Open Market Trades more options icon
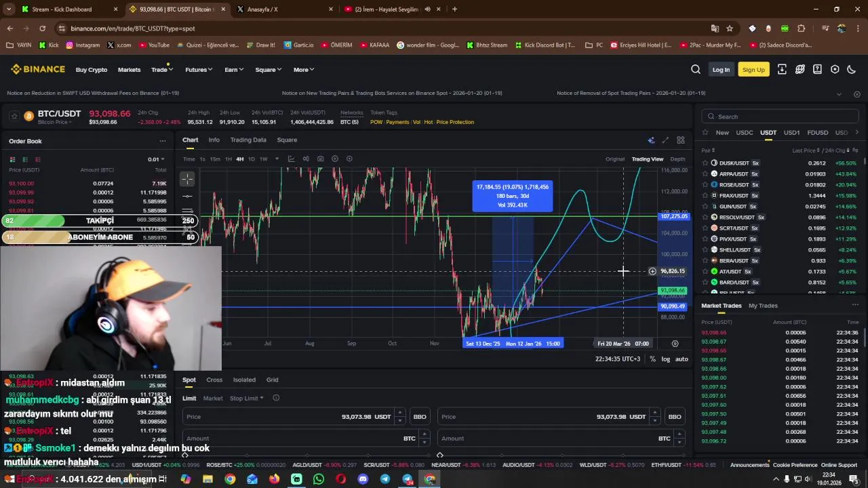Screen dimensions: 868x488 855,306
